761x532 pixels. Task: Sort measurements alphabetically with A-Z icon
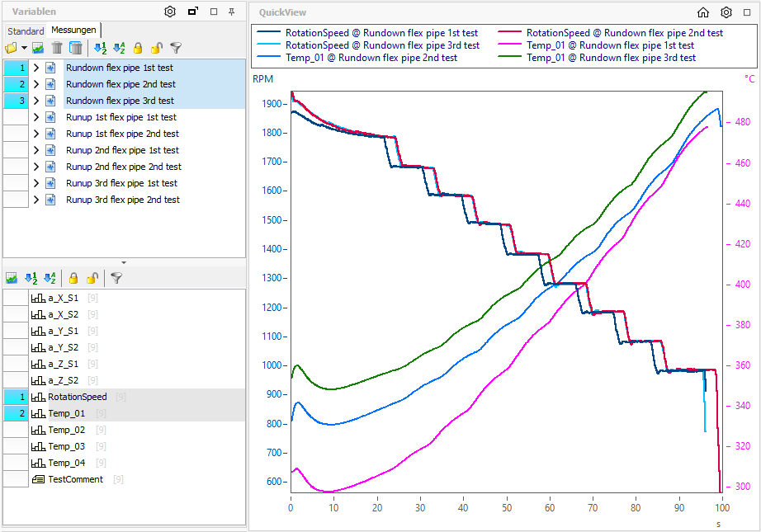[119, 49]
